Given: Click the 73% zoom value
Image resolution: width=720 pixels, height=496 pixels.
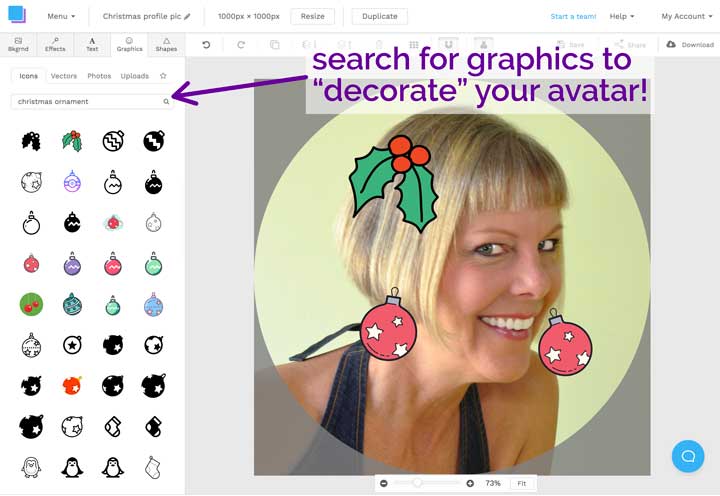Looking at the screenshot, I should tap(493, 483).
